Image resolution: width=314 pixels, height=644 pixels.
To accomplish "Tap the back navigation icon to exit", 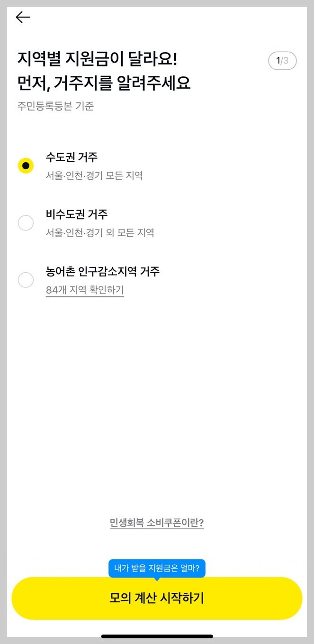I will (x=22, y=17).
